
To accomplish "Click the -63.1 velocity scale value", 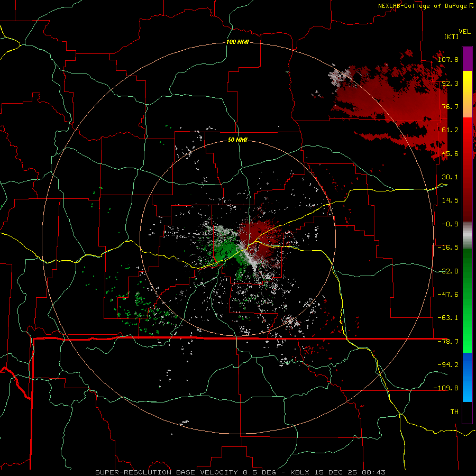I will tap(448, 318).
